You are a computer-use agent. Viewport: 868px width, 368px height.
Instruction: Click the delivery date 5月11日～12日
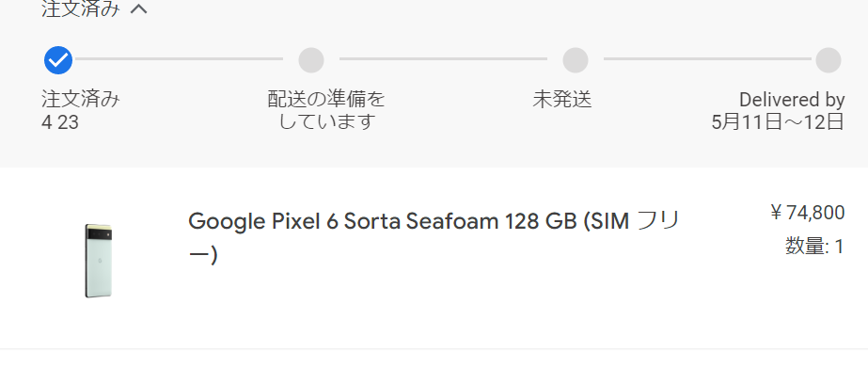coord(778,122)
